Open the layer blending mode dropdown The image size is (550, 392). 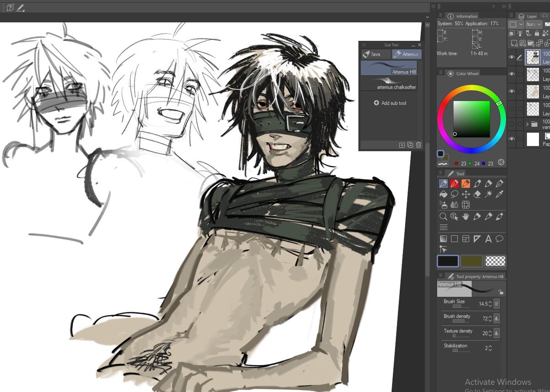click(533, 24)
